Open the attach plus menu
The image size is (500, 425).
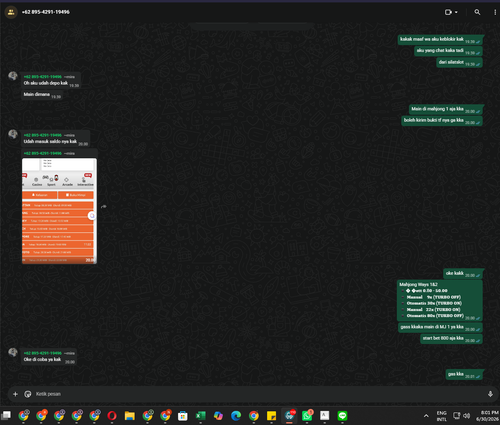[x=15, y=394]
